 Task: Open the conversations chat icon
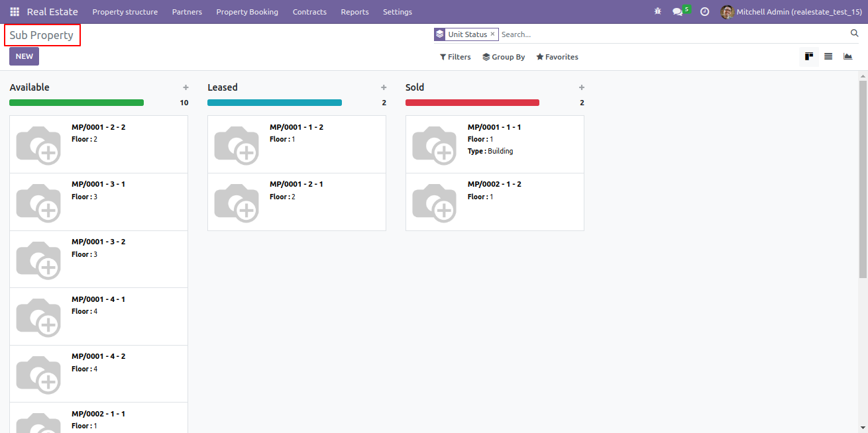coord(677,12)
